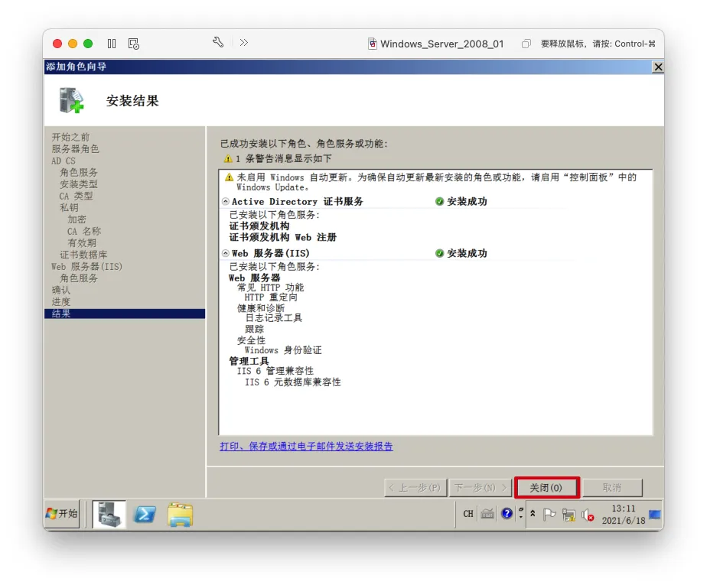Select Web 服务器(IIS) in wizard sidebar
The width and height of the screenshot is (707, 588).
tap(86, 266)
